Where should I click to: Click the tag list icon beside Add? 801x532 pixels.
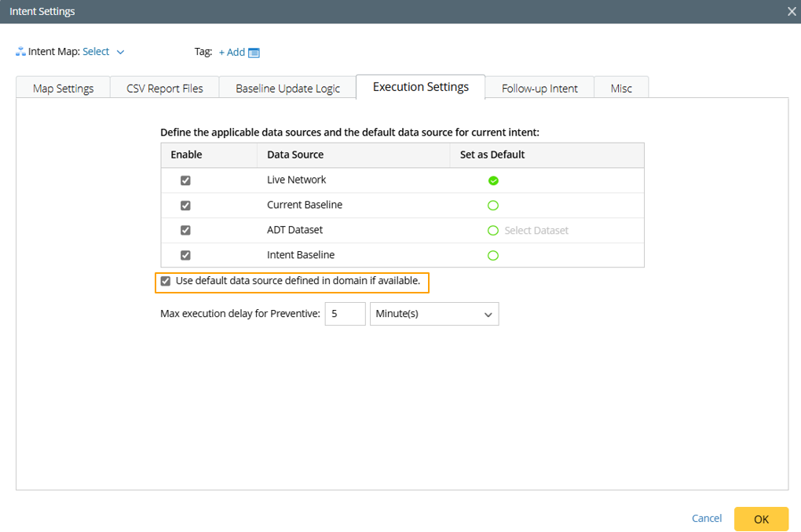pyautogui.click(x=254, y=53)
